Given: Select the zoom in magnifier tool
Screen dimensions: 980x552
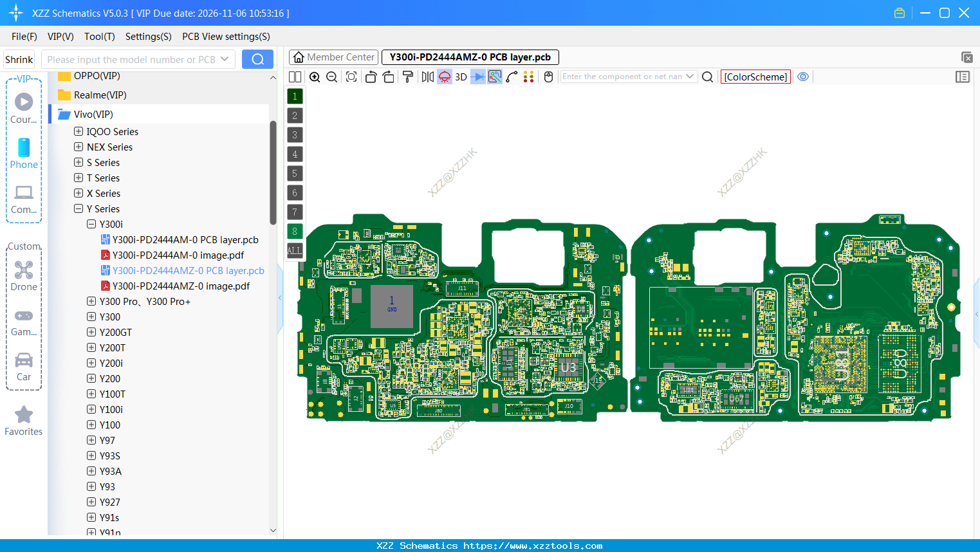Looking at the screenshot, I should 314,77.
